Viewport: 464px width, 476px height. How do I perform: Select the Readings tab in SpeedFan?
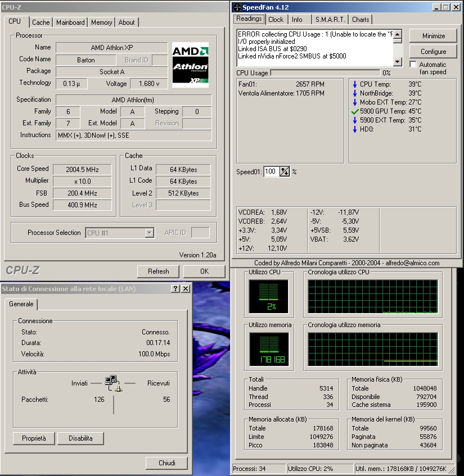point(249,19)
